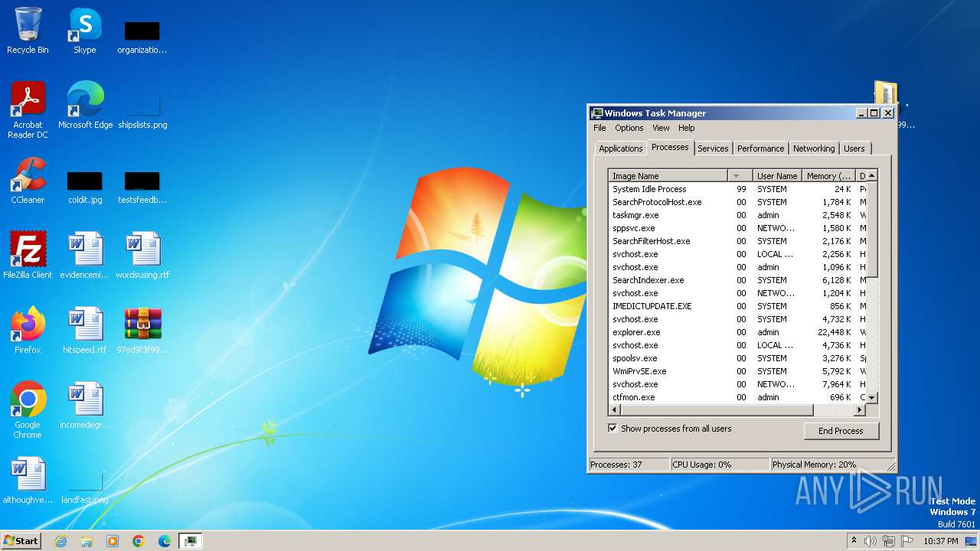Show hidden tray icons arrow

tap(854, 541)
